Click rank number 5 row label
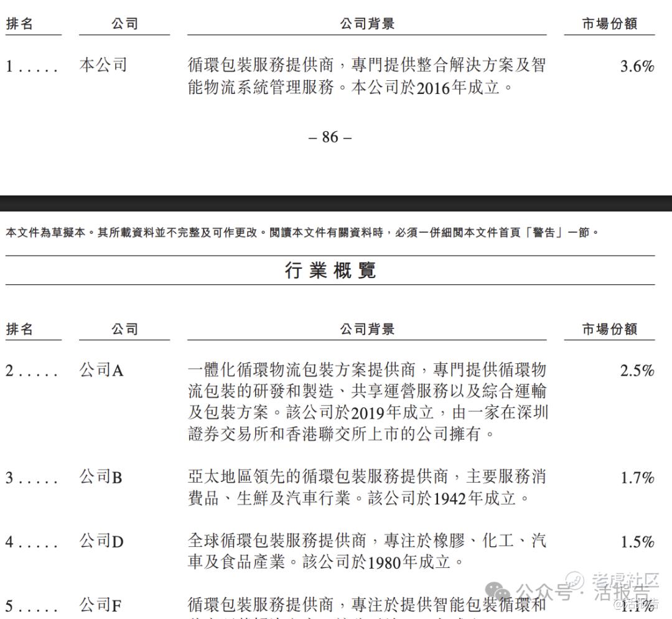The image size is (672, 619). [x=31, y=606]
